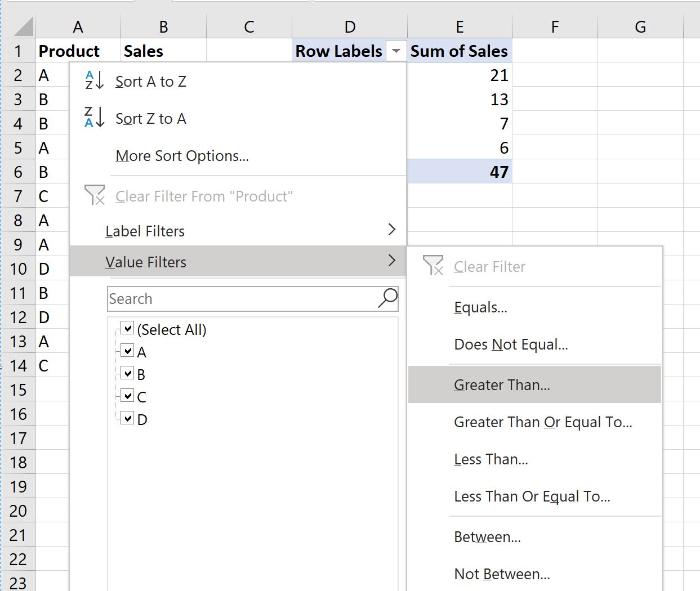Select Does Not Equal... filter
The image size is (700, 591).
(511, 344)
